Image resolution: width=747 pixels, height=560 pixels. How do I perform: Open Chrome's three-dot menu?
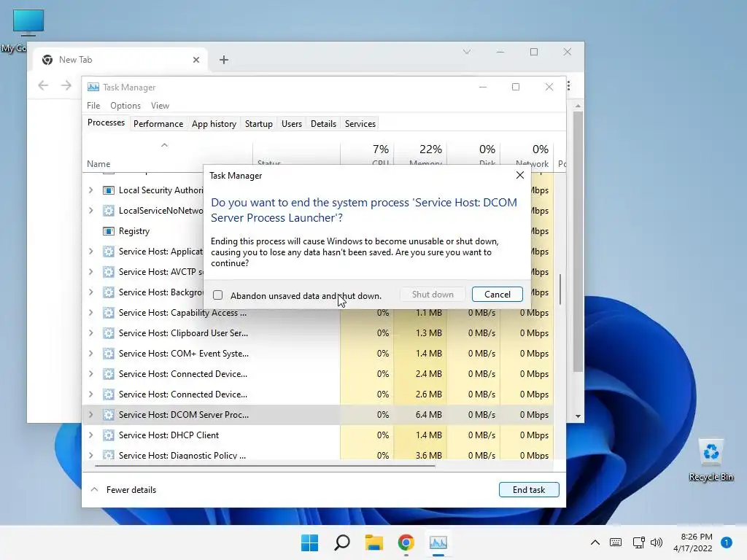[x=569, y=86]
